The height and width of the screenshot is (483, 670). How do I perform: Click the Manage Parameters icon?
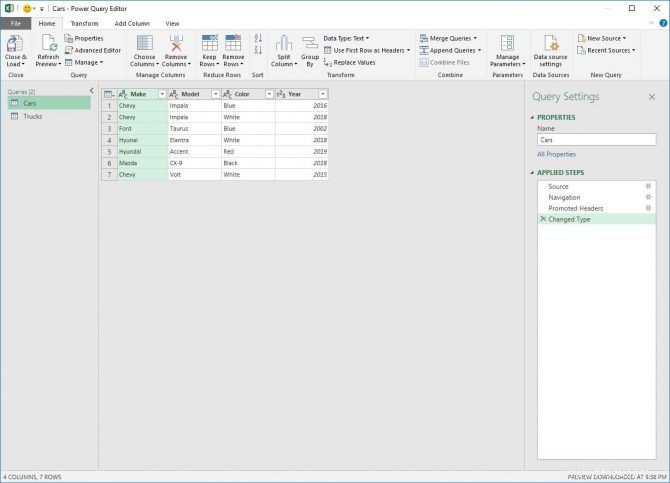tap(507, 44)
